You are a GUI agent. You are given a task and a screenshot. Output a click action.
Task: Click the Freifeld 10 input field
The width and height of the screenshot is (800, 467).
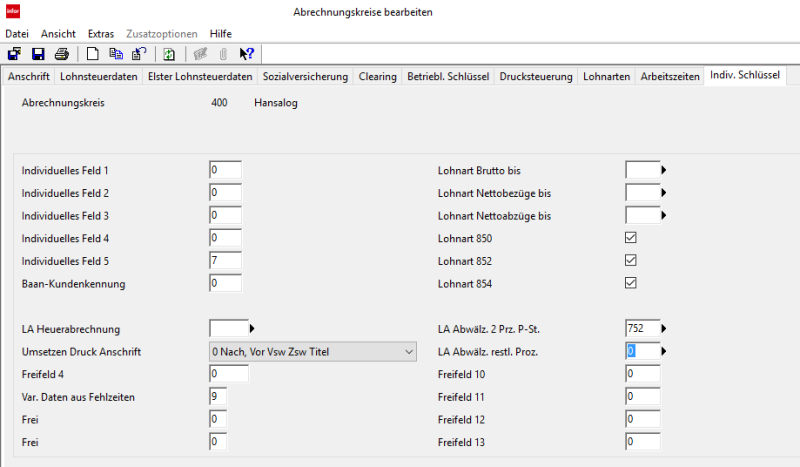click(642, 374)
